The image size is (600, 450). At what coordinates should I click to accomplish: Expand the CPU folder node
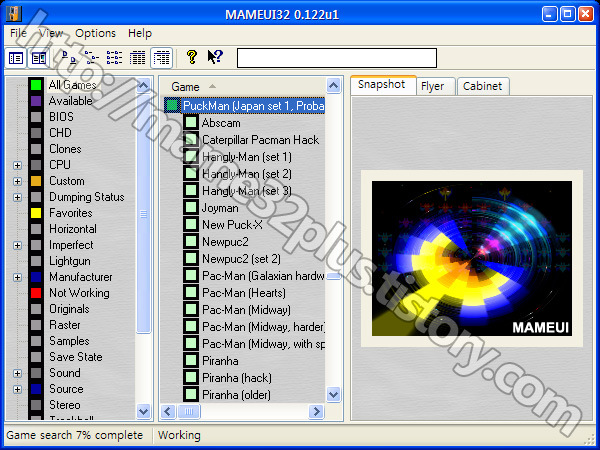(x=17, y=165)
